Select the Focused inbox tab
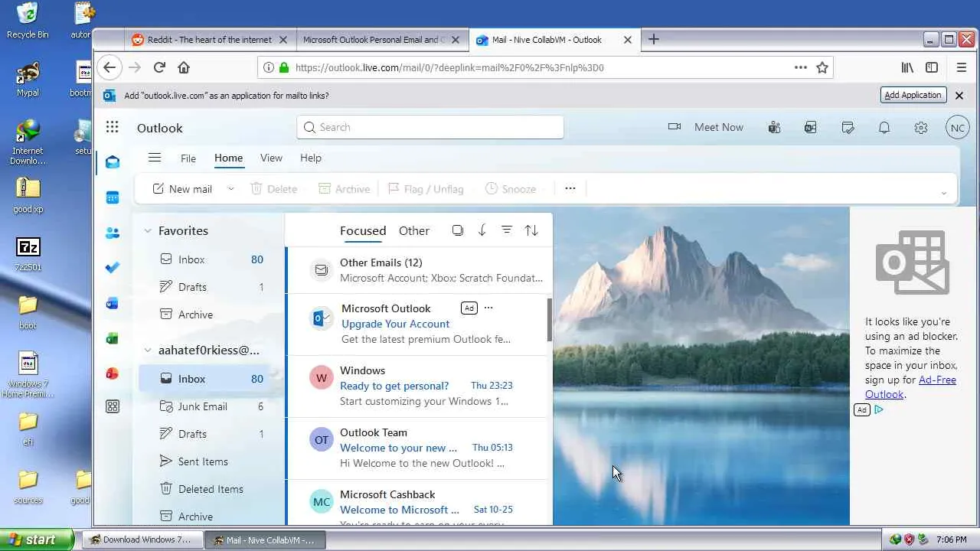This screenshot has width=980, height=551. [x=363, y=230]
